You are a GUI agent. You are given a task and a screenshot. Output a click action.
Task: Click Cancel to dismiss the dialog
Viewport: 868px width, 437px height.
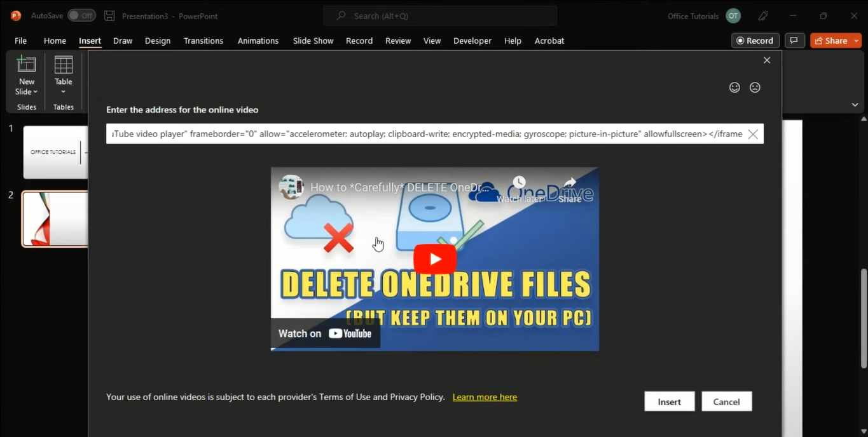point(726,401)
